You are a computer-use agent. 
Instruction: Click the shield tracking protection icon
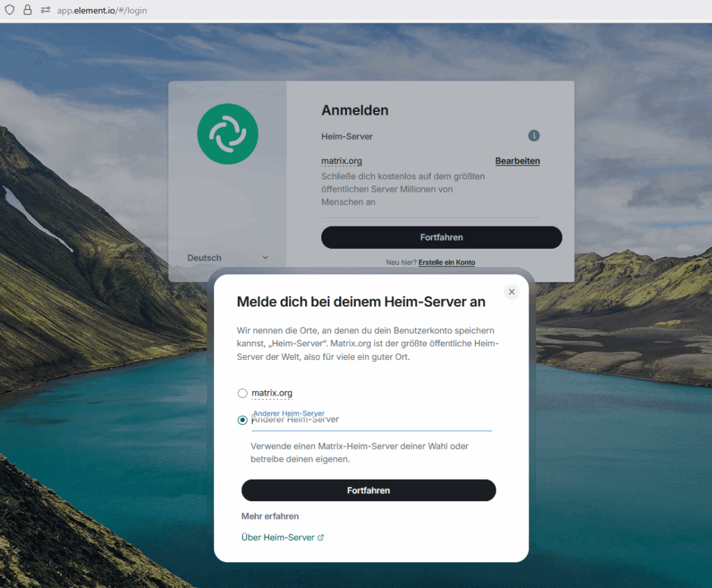(x=10, y=10)
